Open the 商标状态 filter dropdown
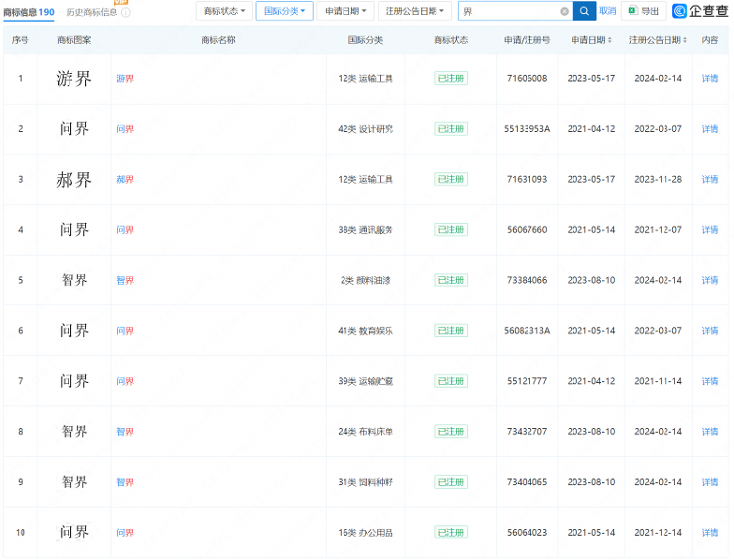 [224, 11]
